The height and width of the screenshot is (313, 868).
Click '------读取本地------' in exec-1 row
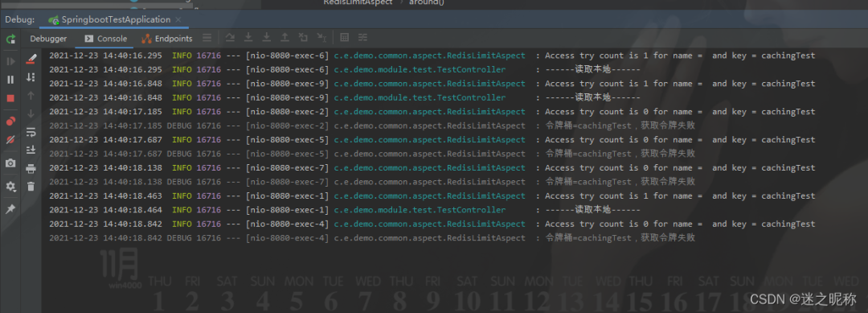592,210
